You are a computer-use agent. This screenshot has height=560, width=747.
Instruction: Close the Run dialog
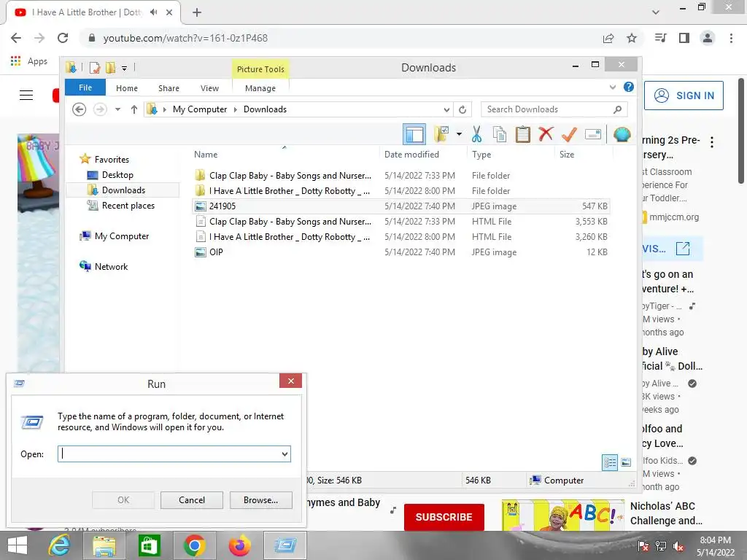coord(290,381)
